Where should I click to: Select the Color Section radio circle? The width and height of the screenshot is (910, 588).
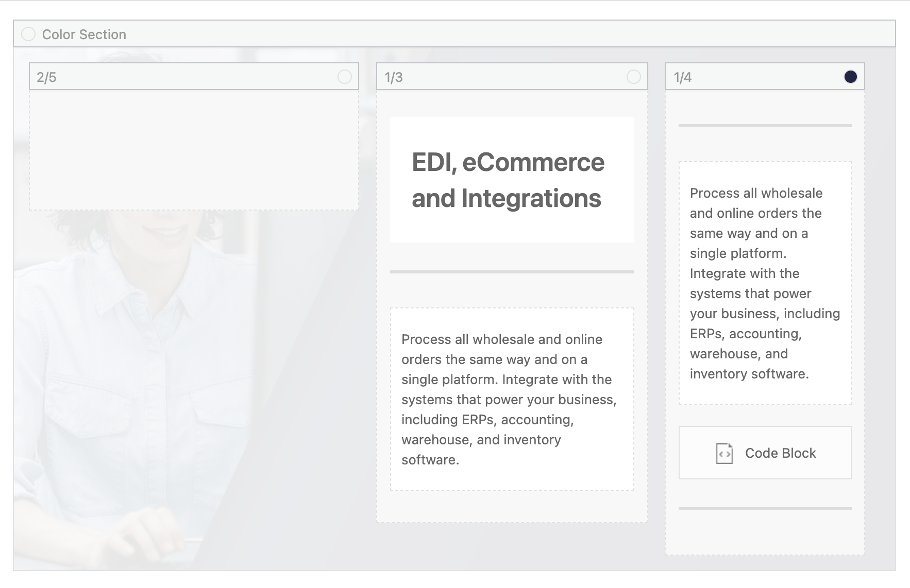(x=28, y=34)
